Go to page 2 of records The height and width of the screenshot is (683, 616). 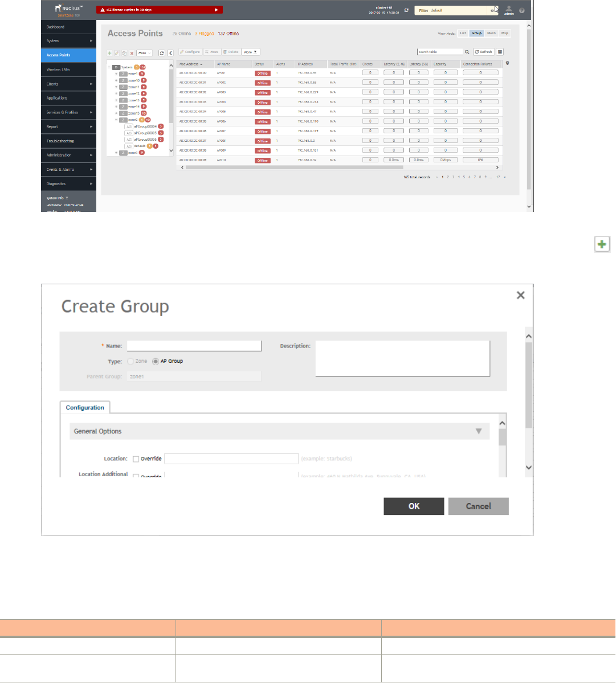coord(448,177)
